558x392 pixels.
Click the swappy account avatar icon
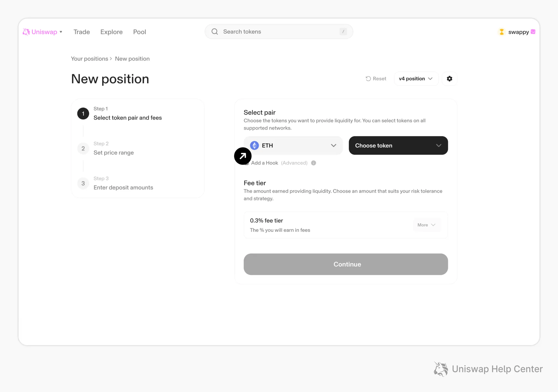coord(502,32)
